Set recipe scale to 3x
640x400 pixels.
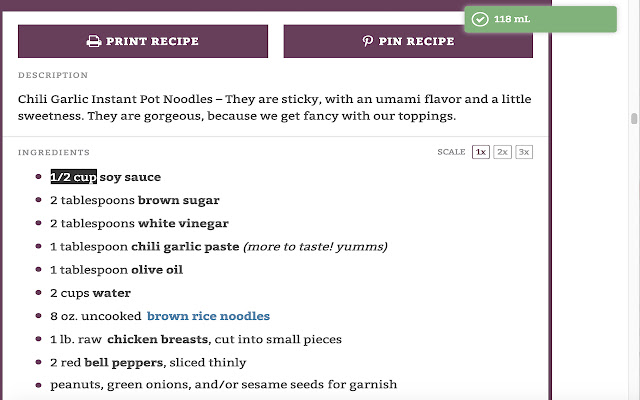(523, 152)
